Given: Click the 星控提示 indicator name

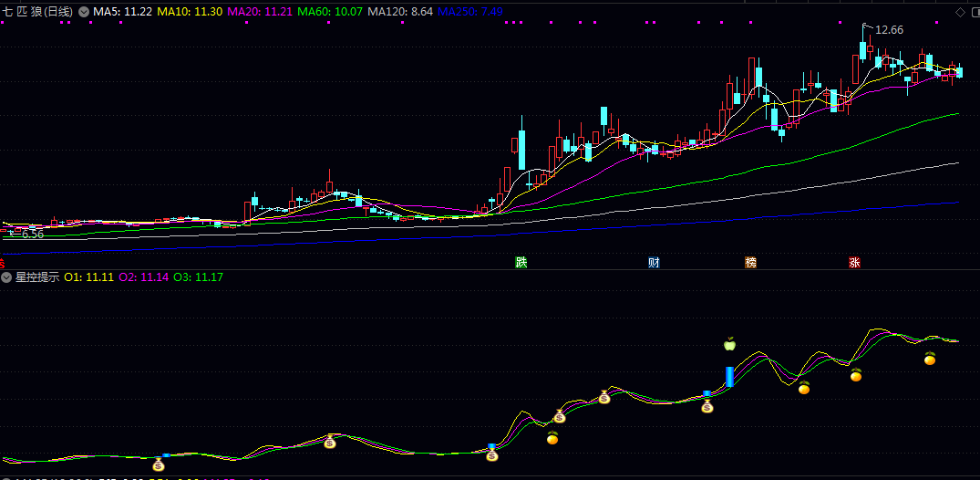Looking at the screenshot, I should (37, 277).
